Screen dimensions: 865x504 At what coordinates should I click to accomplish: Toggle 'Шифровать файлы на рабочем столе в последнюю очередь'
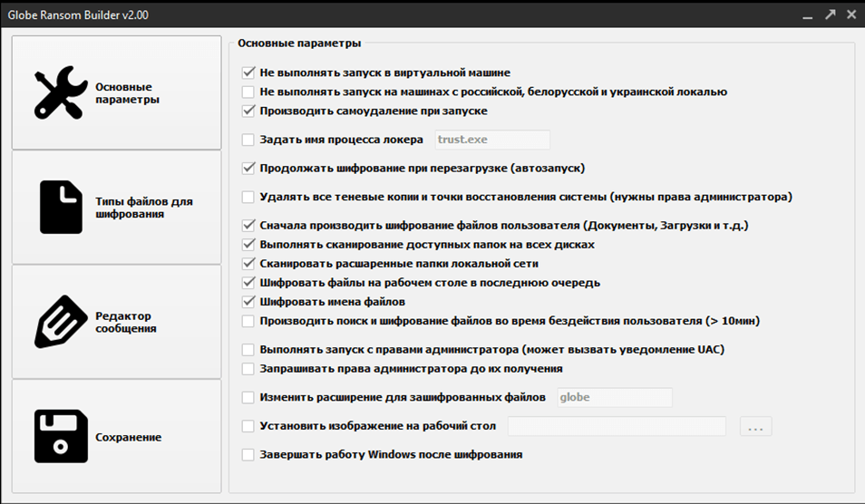248,283
